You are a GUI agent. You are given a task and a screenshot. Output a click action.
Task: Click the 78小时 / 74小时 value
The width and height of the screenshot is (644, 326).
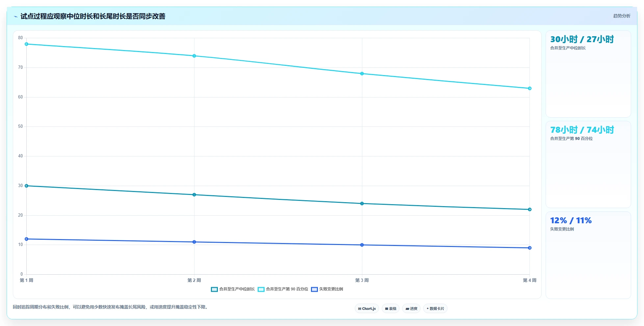click(x=582, y=130)
